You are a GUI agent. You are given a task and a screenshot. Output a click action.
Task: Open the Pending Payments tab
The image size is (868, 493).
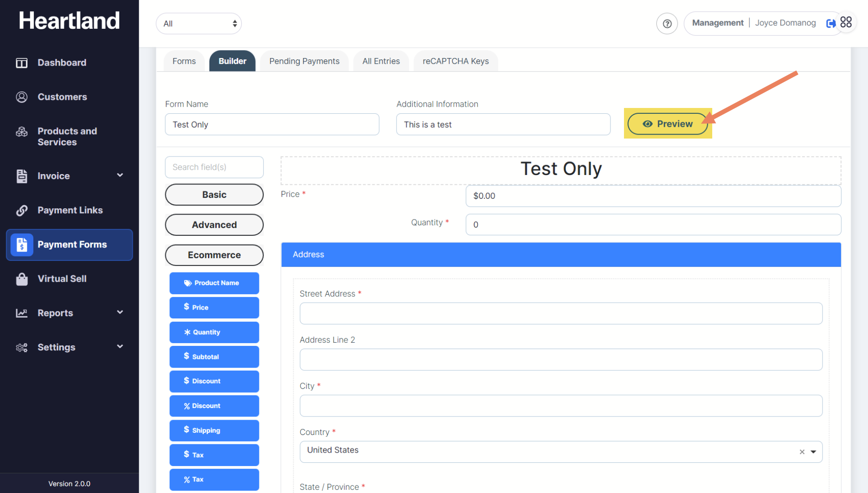coord(304,61)
